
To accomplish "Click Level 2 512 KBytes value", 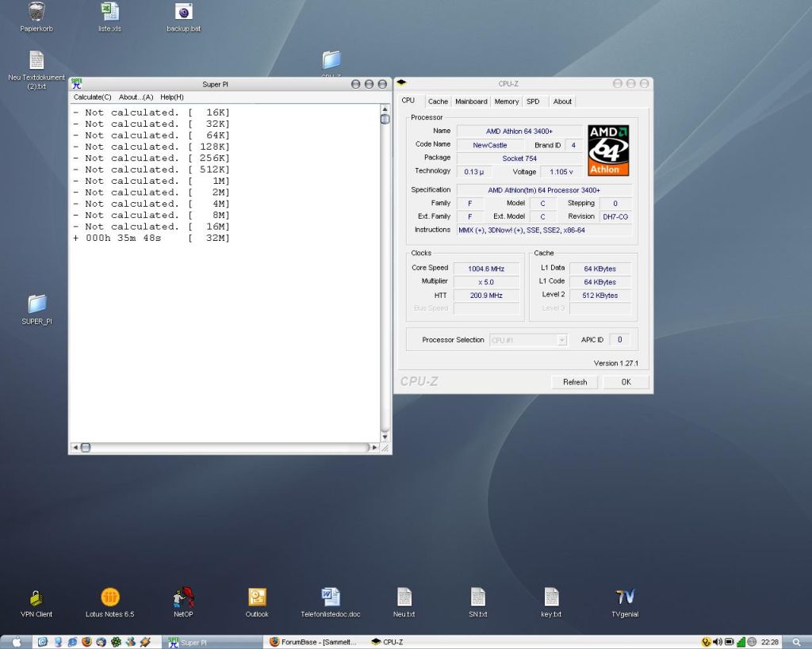I will (600, 296).
